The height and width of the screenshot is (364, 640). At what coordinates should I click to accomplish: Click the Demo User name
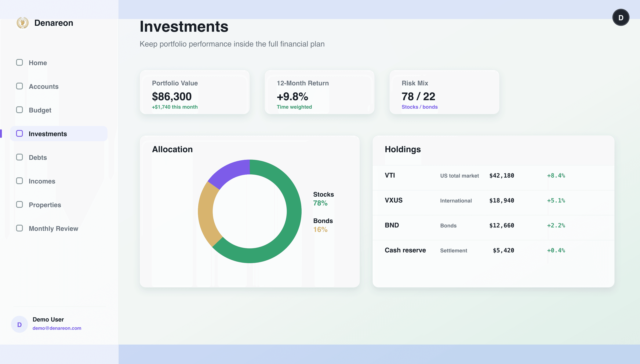click(x=48, y=319)
